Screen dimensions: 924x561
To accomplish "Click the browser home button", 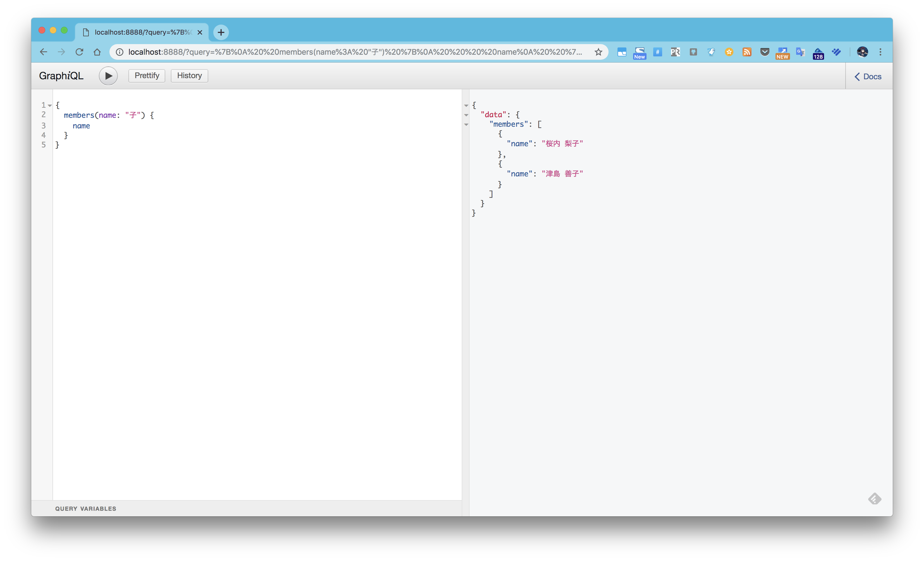I will click(x=97, y=52).
